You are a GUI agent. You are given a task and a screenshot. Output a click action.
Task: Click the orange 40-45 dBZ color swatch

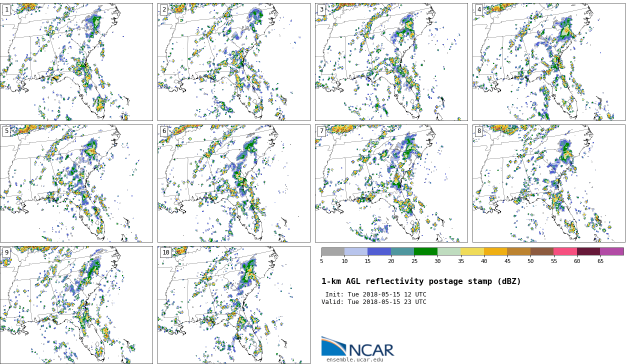point(495,251)
